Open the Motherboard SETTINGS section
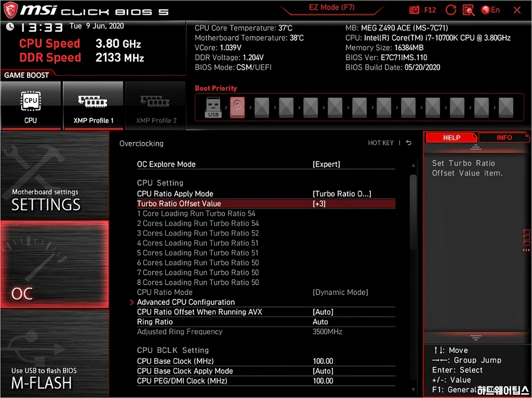The height and width of the screenshot is (398, 532). [x=55, y=175]
